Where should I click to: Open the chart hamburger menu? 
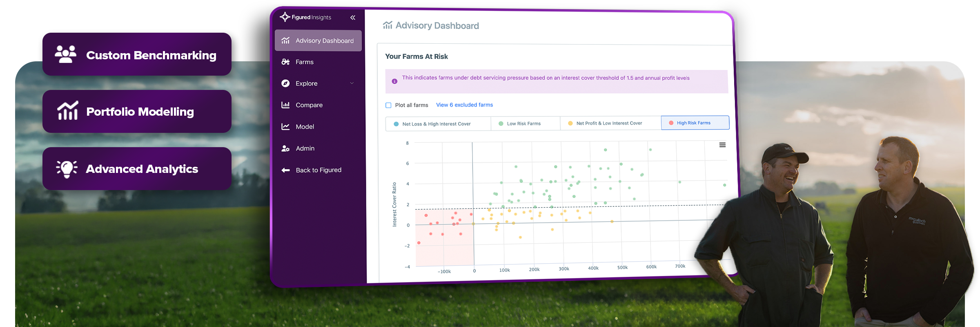[x=722, y=145]
